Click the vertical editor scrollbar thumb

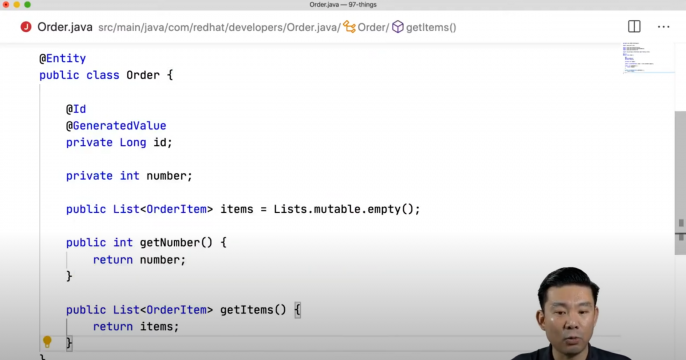tap(680, 183)
